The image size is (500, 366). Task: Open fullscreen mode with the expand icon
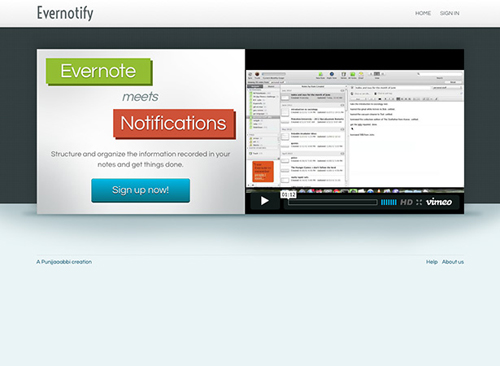(419, 202)
